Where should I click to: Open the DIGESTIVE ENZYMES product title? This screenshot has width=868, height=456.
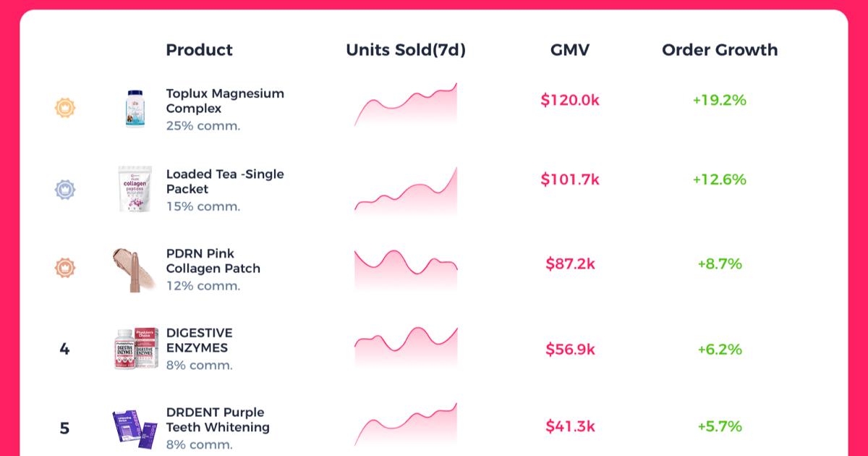tap(200, 340)
